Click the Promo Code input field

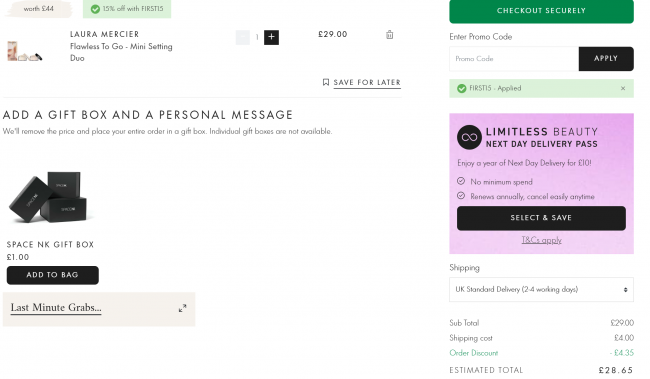[514, 59]
